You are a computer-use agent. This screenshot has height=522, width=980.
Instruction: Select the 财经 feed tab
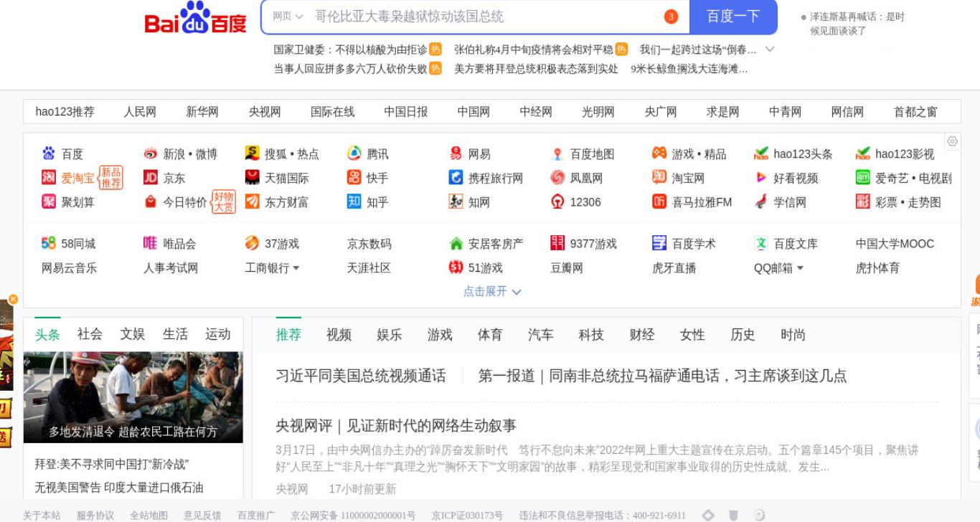(642, 335)
